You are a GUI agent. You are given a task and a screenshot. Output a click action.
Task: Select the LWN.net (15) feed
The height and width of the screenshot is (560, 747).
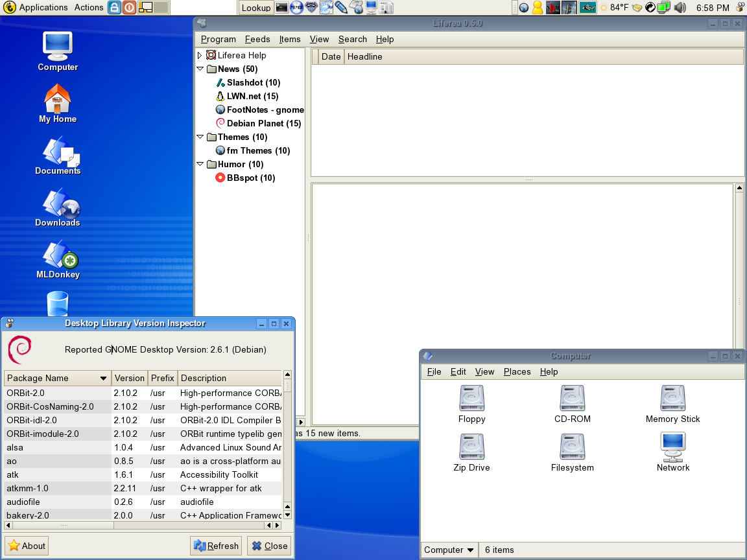pos(252,96)
